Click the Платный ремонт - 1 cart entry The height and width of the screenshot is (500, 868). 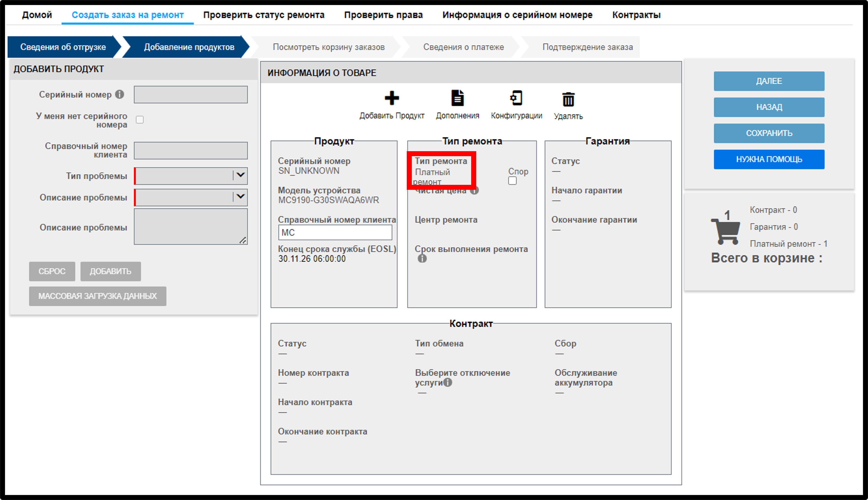pyautogui.click(x=788, y=244)
